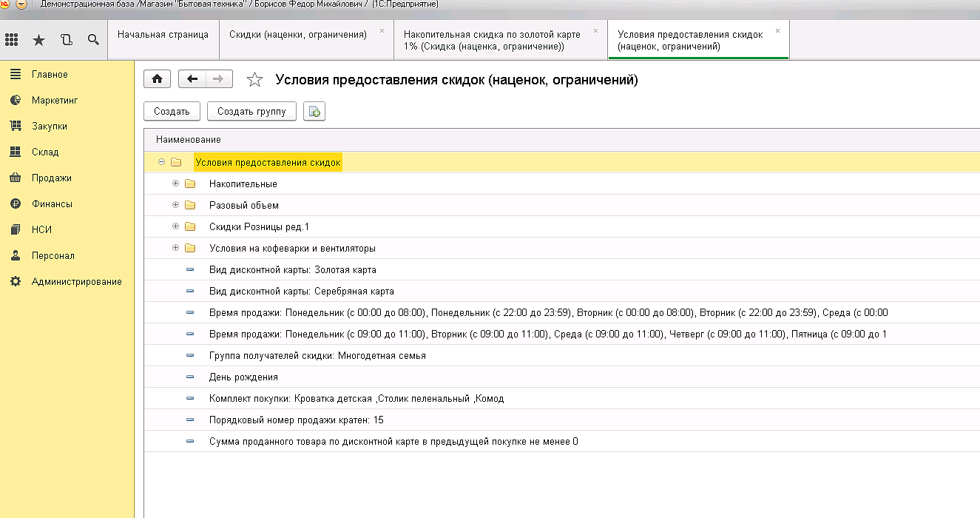Select the День рождения condition row
The width and height of the screenshot is (980, 518).
[x=243, y=377]
